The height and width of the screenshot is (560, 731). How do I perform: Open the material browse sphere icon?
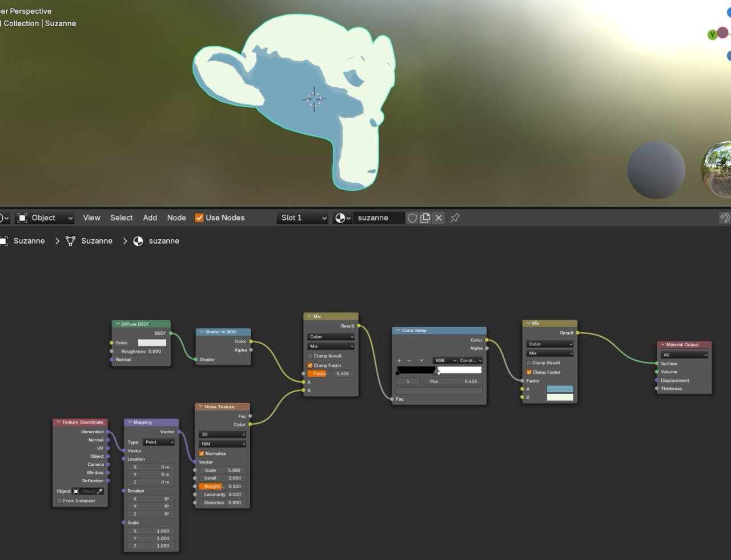point(343,217)
